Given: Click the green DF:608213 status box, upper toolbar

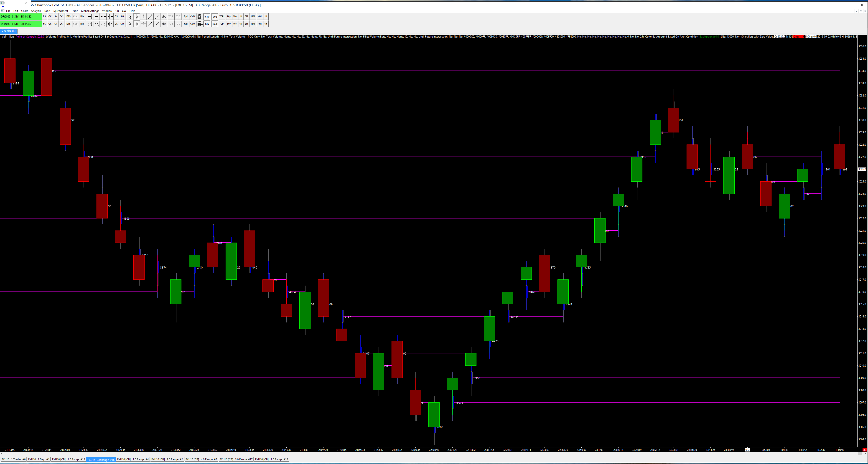Looking at the screenshot, I should (x=21, y=17).
